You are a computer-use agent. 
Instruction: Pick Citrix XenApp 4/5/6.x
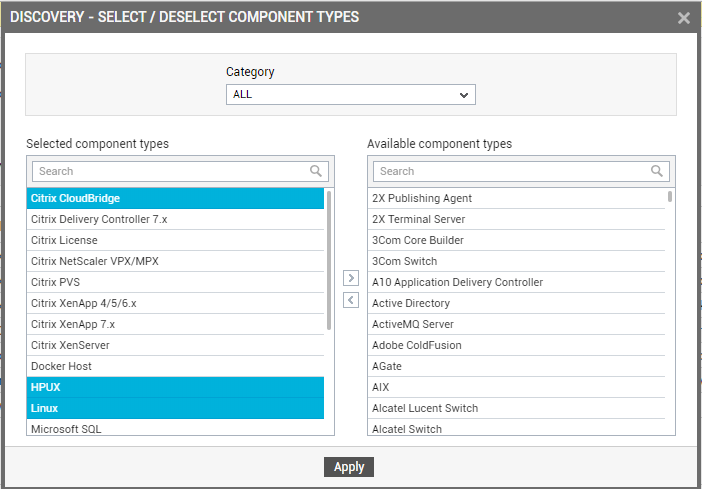175,303
